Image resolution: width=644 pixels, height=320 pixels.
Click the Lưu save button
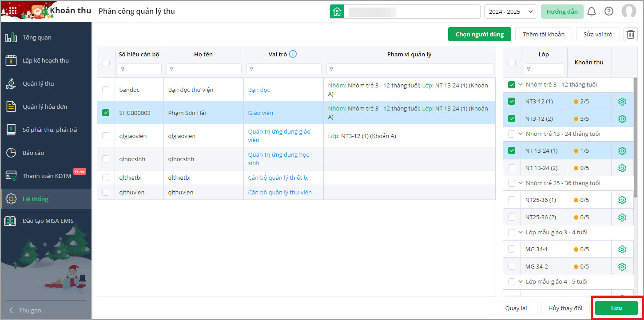(x=616, y=308)
